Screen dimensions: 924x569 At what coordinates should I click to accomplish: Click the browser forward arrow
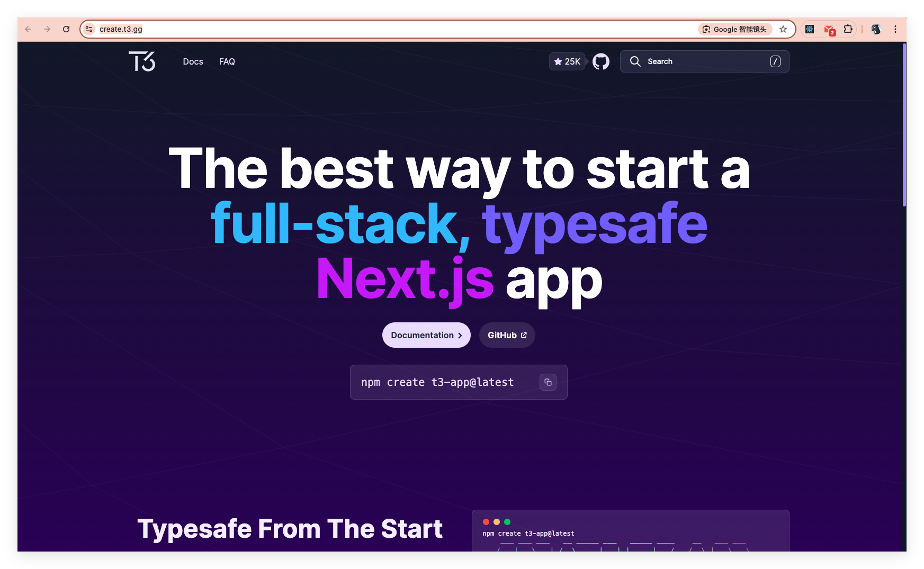[x=47, y=29]
